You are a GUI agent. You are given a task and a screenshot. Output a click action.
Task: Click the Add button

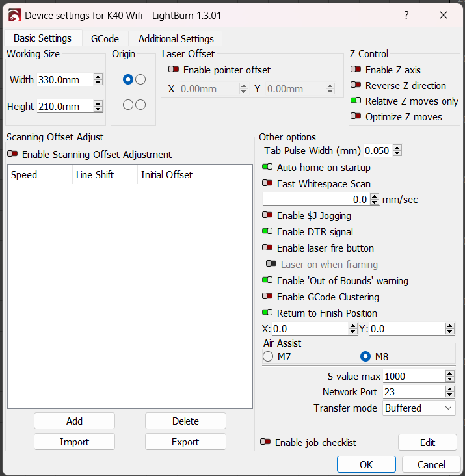[74, 421]
